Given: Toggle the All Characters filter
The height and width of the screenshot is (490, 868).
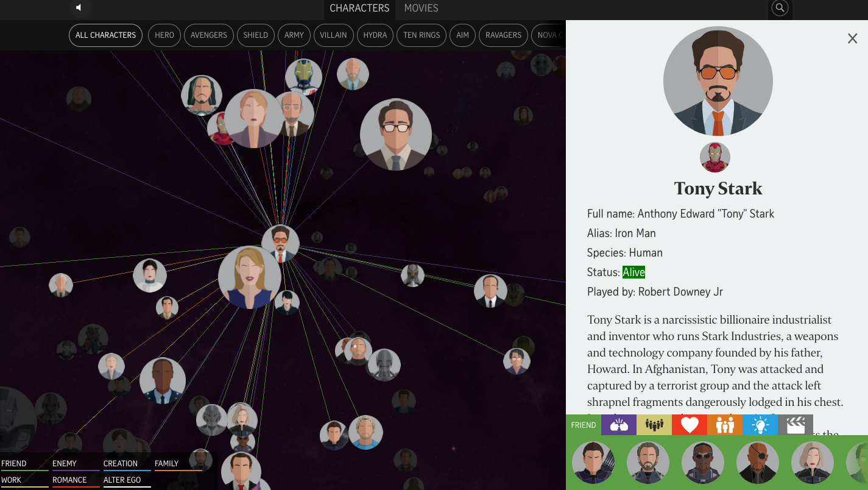Looking at the screenshot, I should click(x=105, y=35).
